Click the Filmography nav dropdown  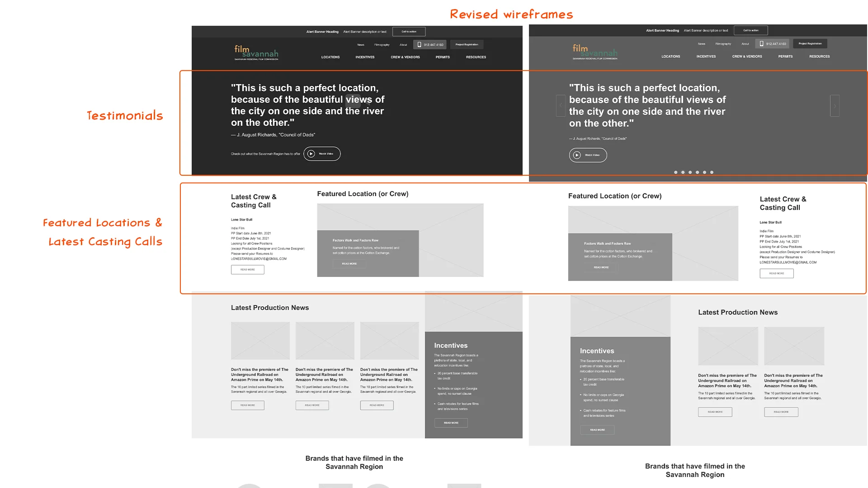382,44
